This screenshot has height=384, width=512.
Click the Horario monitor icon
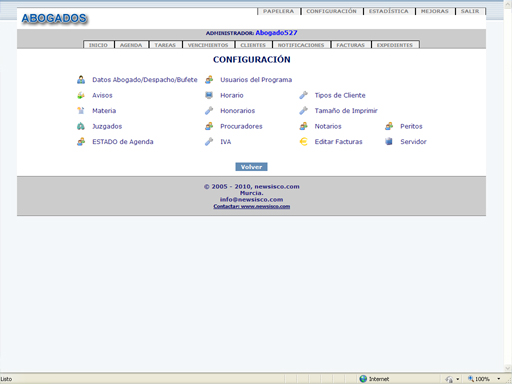click(209, 95)
